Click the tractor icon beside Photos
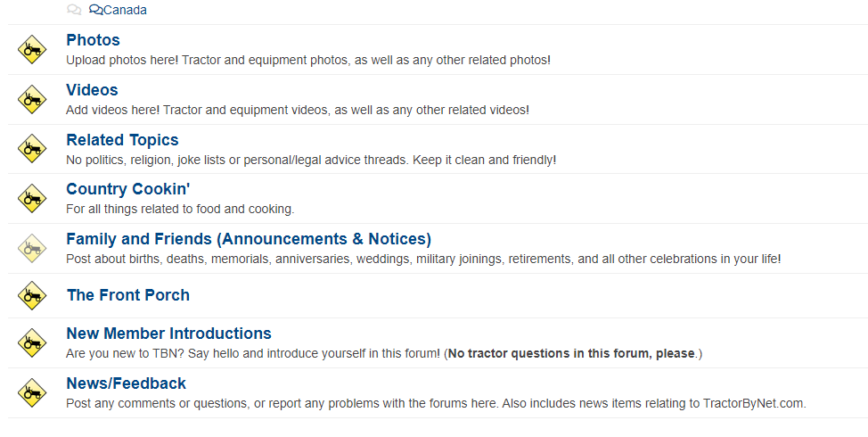The width and height of the screenshot is (868, 437). coord(32,49)
